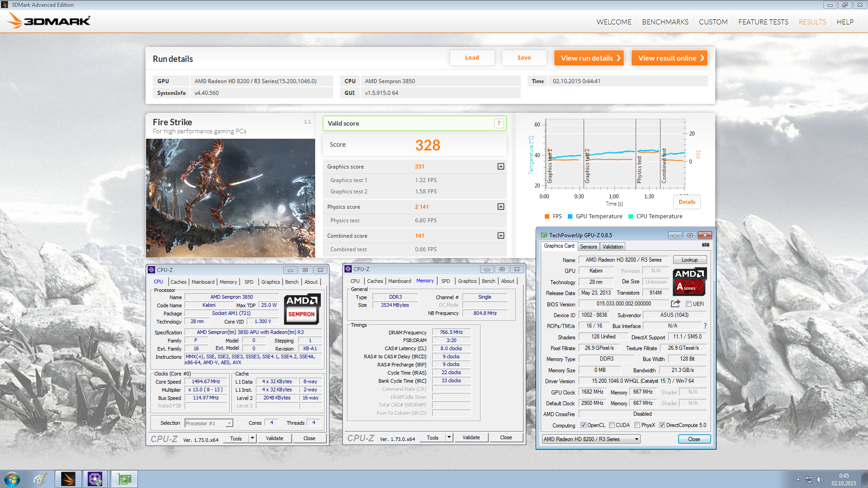Click the Details button under the chart

tap(687, 202)
